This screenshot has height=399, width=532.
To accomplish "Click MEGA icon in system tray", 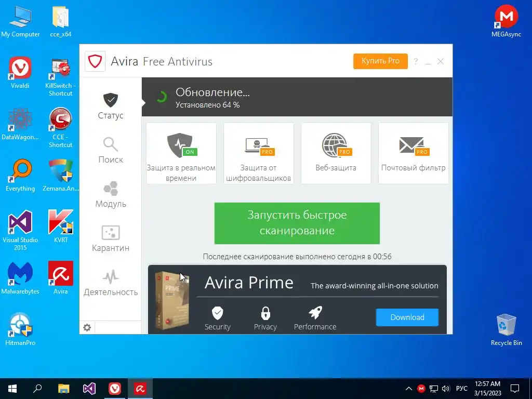I will coord(421,389).
